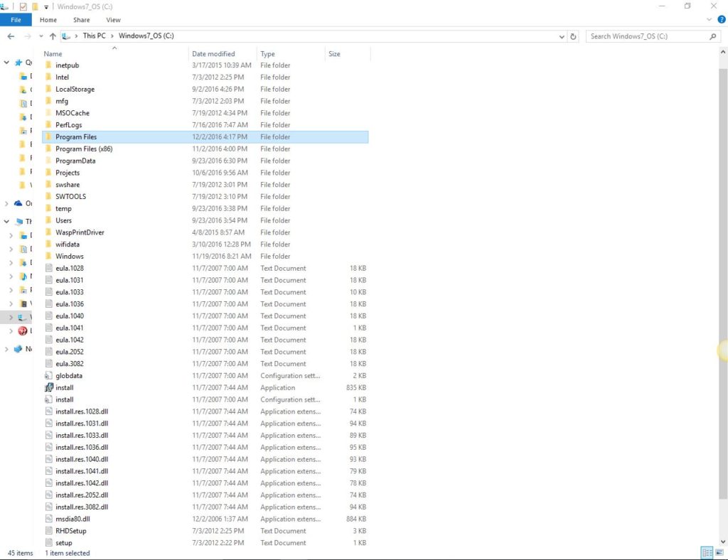Screen dimensions: 728x560
Task: Refresh the folder view with the refresh icon
Action: [574, 36]
